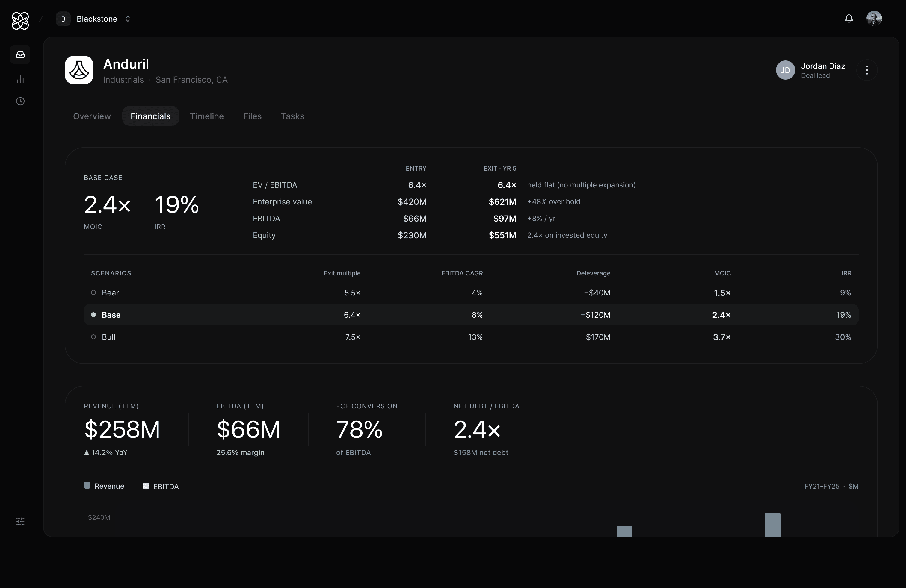Click the Base deleverage −$120M
Viewport: 906px width, 588px height.
(595, 315)
